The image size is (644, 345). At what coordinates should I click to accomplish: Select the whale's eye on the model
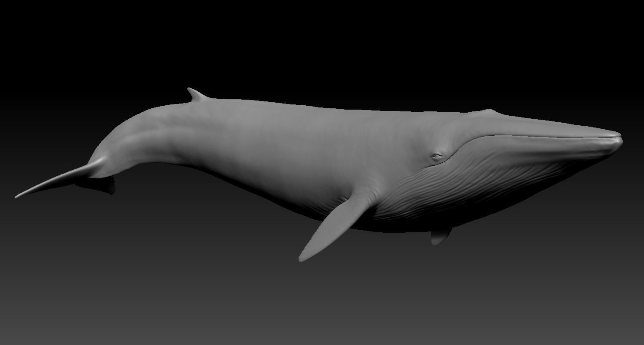[437, 157]
